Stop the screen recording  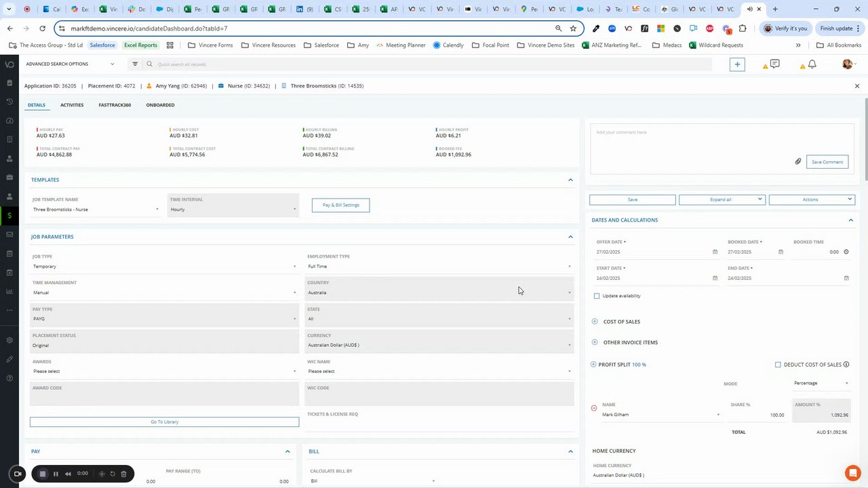tap(42, 474)
